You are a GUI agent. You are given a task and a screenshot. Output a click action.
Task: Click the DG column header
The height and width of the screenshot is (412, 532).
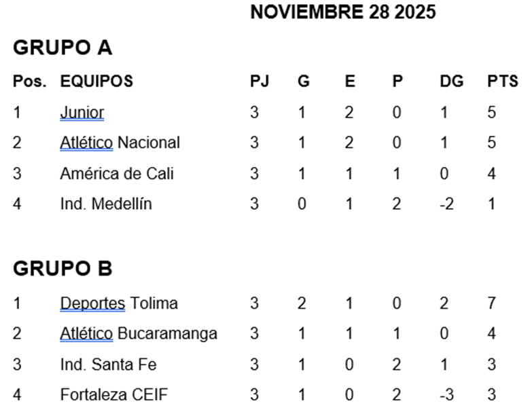(x=451, y=81)
